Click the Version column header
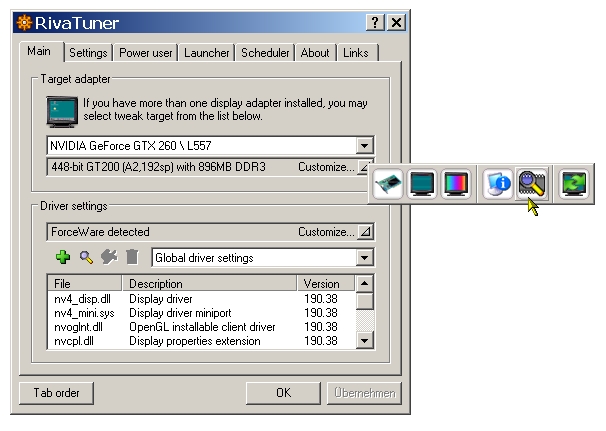Viewport: 606px width, 431px height. [326, 284]
